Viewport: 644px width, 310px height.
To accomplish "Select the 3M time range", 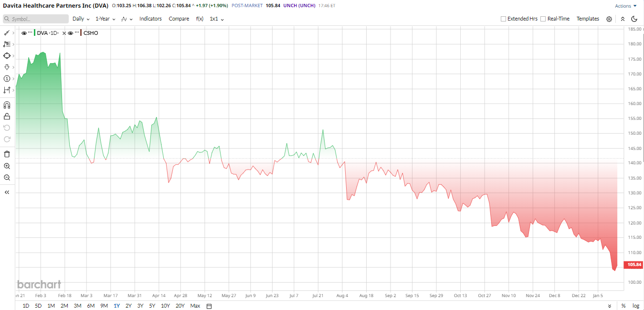I will [77, 306].
